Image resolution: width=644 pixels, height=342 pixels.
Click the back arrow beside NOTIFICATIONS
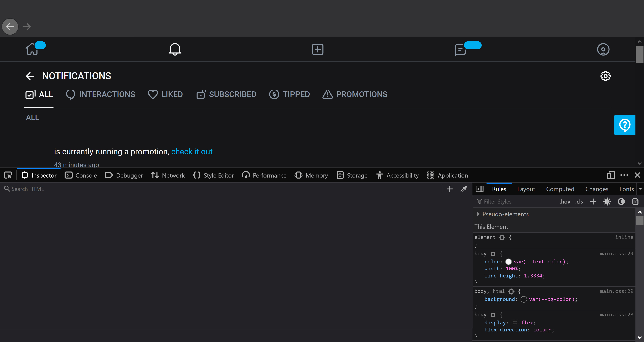click(30, 76)
